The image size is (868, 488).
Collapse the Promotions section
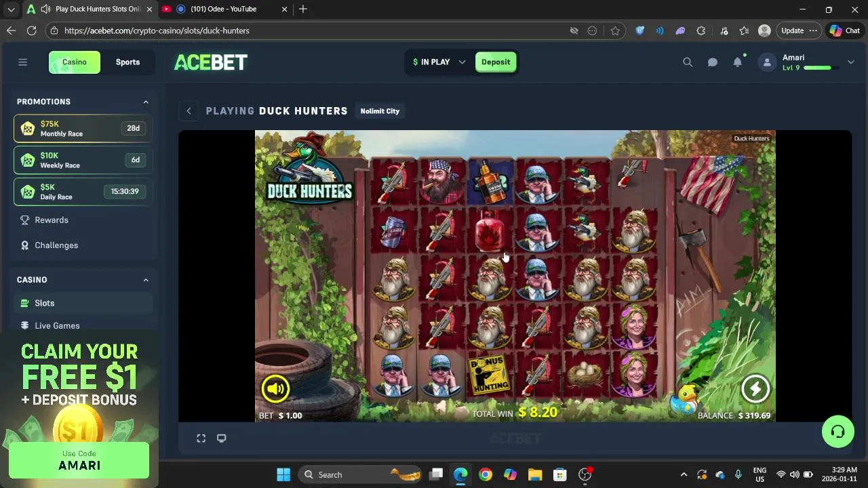click(x=146, y=102)
